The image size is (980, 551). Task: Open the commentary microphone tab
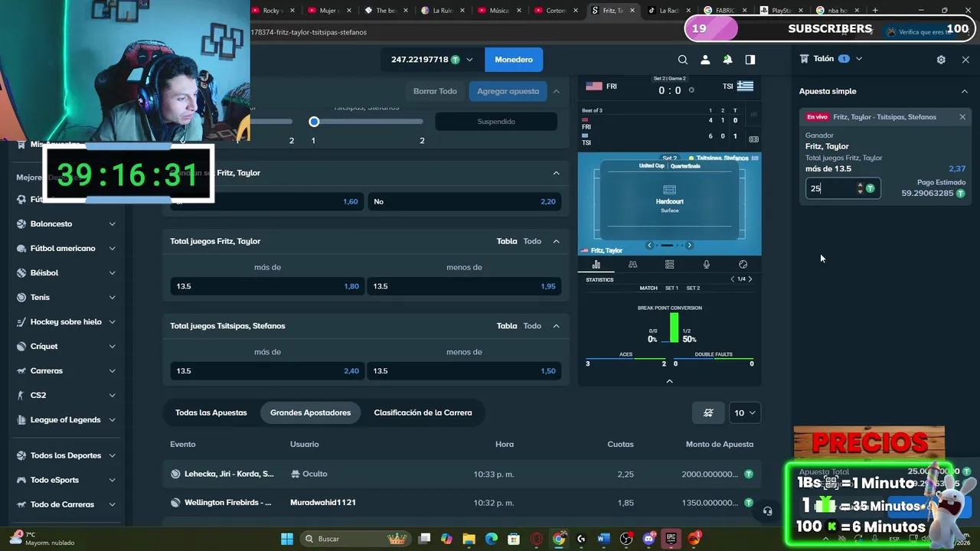(706, 265)
